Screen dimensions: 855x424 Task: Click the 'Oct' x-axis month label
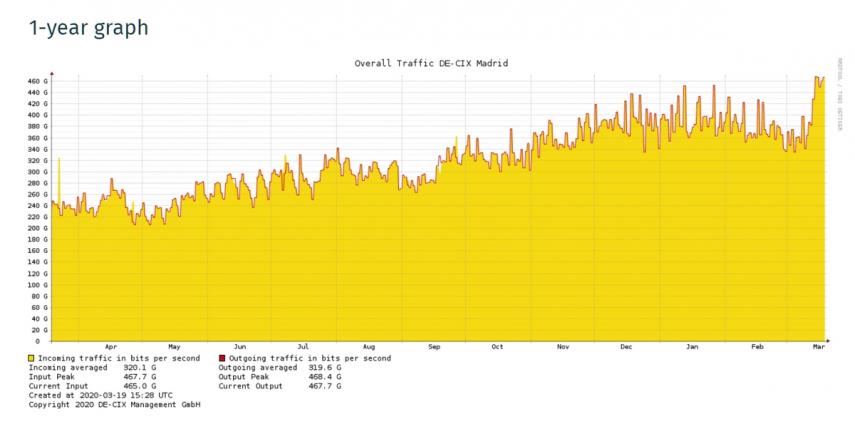[497, 347]
